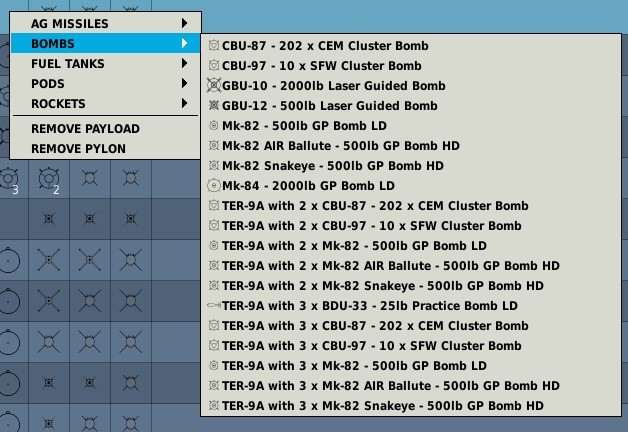The height and width of the screenshot is (432, 628).
Task: Click the icon beside TER-9A 2 x CBU-87
Action: (214, 205)
